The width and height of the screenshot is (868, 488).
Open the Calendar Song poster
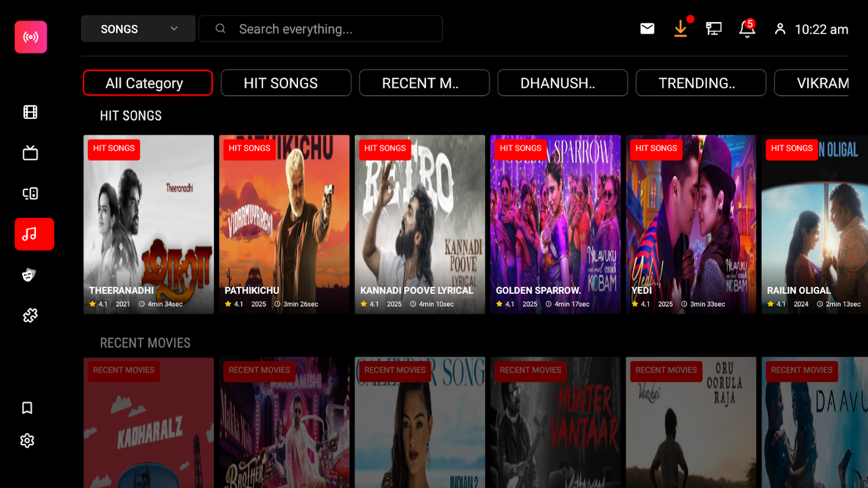(x=420, y=423)
